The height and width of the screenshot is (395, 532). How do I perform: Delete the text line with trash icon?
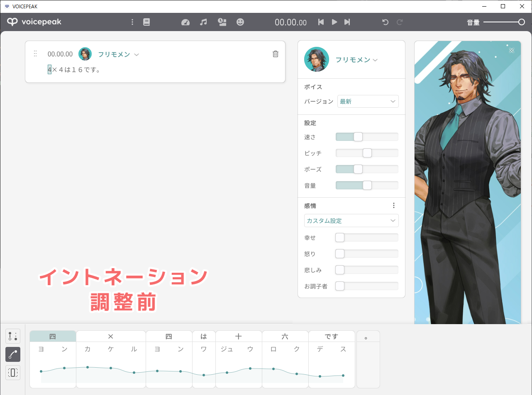tap(276, 54)
